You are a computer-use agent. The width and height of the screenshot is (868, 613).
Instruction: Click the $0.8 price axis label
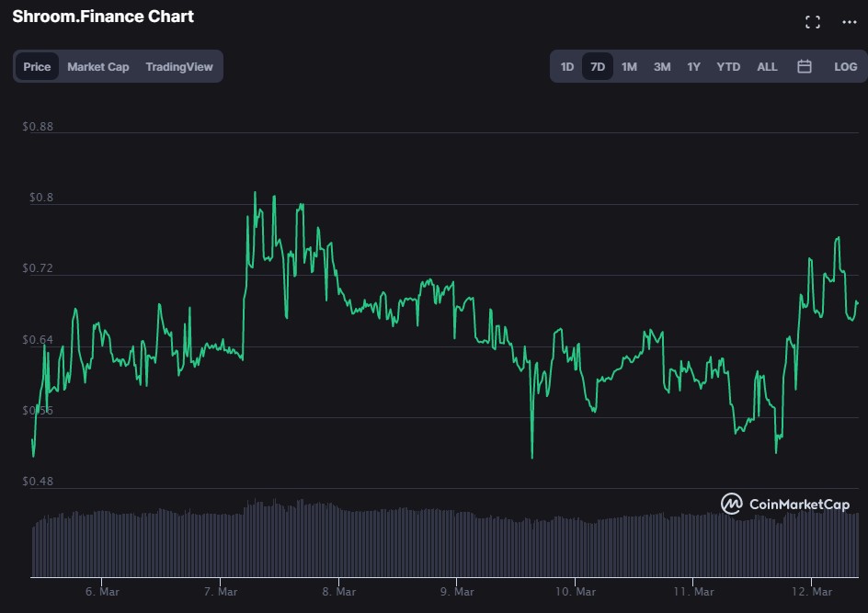pos(41,198)
